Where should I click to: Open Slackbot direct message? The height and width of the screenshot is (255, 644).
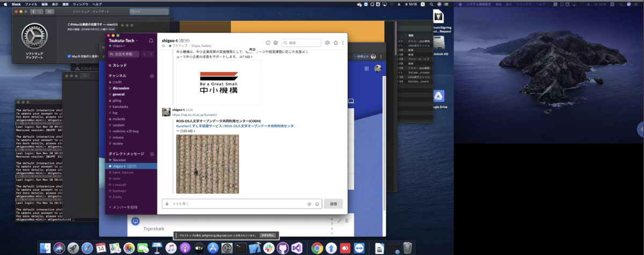[x=119, y=160]
